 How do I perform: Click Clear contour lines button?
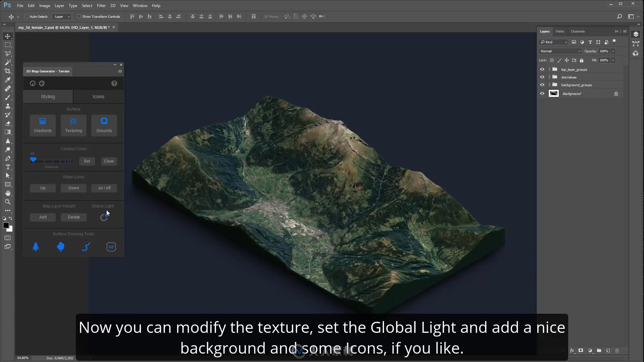pos(109,161)
